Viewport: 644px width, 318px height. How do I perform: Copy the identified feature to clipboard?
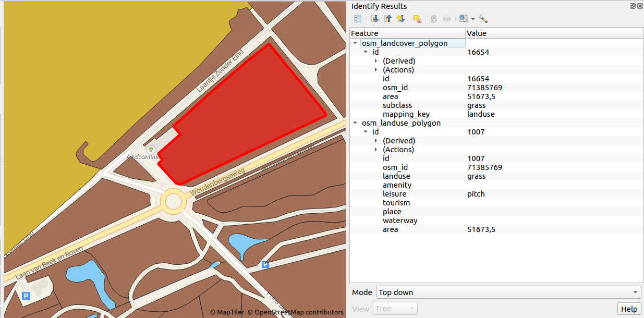tap(433, 18)
